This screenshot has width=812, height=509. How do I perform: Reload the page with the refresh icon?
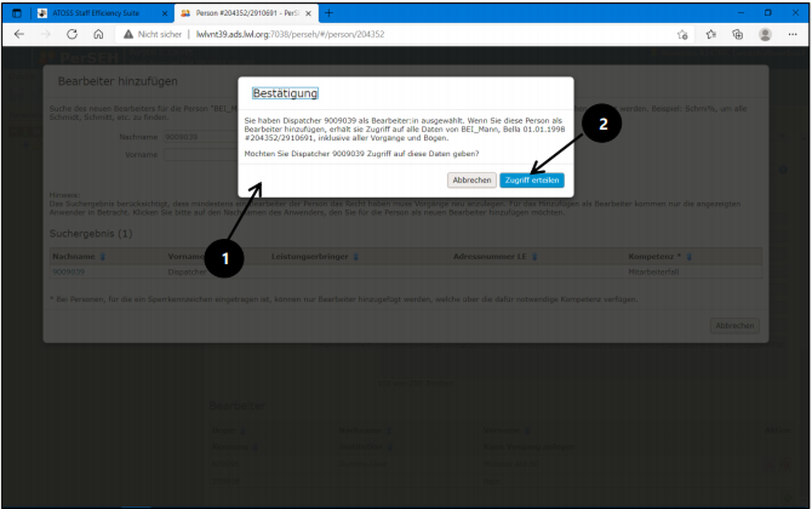pyautogui.click(x=71, y=34)
